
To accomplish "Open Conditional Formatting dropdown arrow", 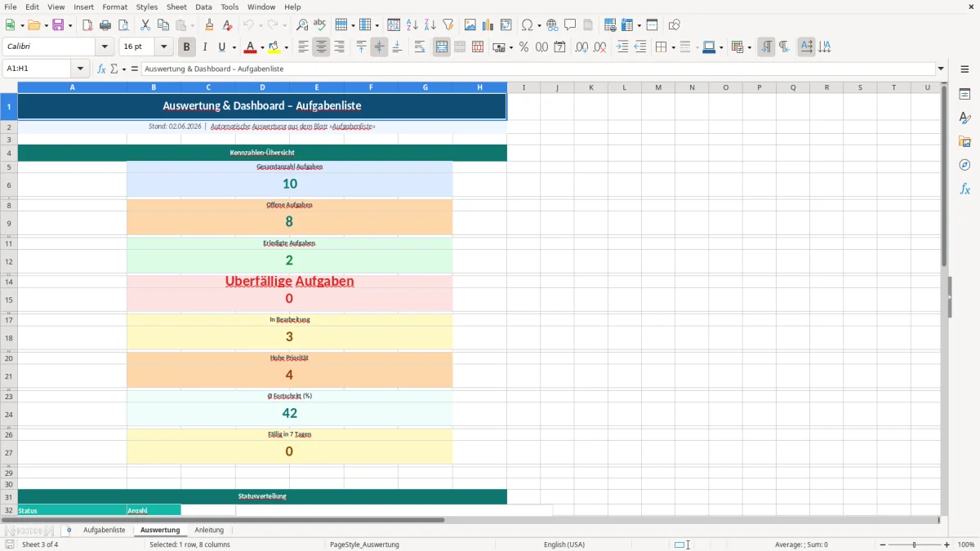I will coord(749,47).
